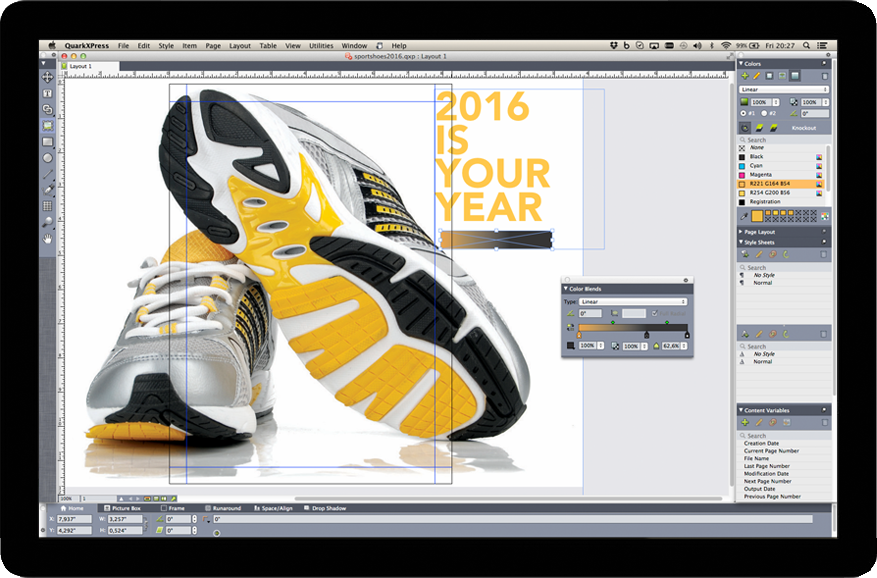Open the Utilities menu
877x578 pixels.
321,45
